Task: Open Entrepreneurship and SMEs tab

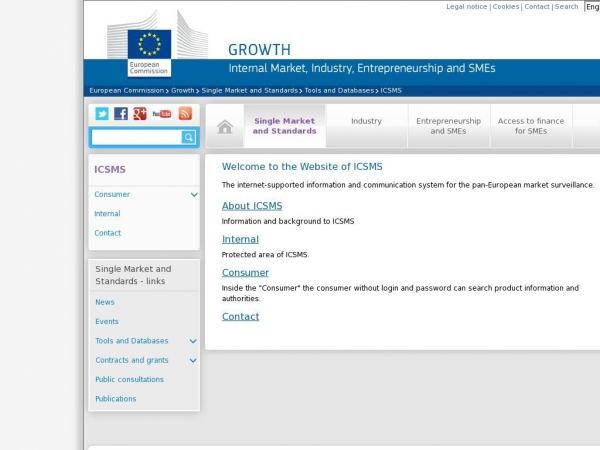Action: pos(448,126)
